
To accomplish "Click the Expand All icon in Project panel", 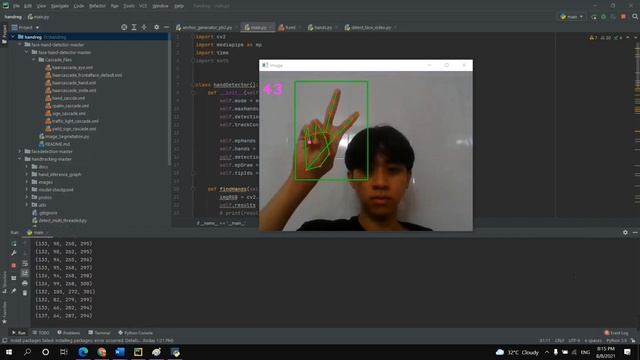I will point(134,27).
